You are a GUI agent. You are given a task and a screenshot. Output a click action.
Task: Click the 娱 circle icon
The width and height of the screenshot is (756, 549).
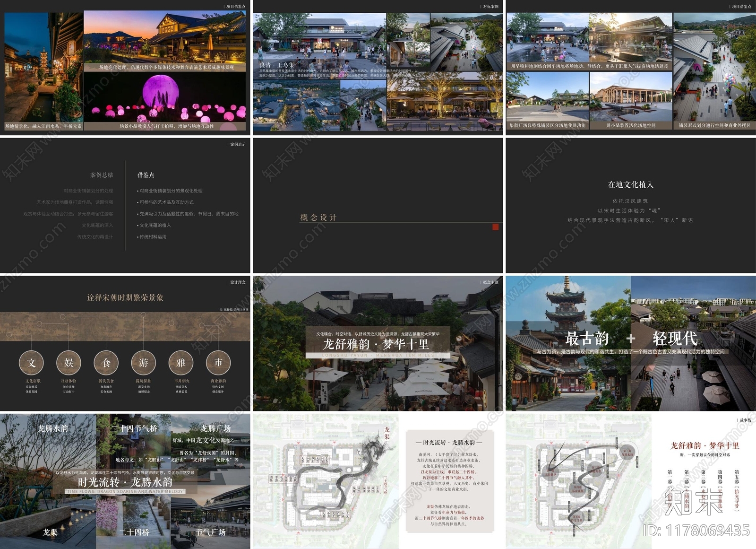pos(69,363)
